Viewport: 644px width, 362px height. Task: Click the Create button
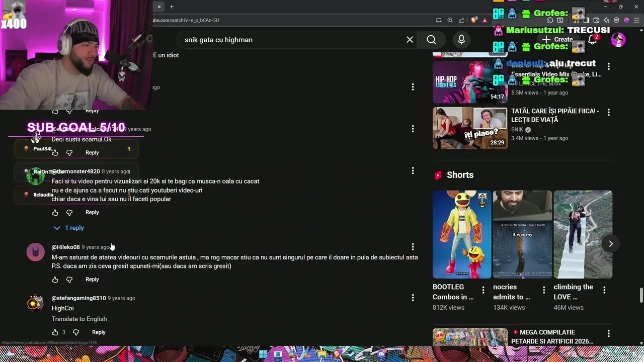coord(557,40)
